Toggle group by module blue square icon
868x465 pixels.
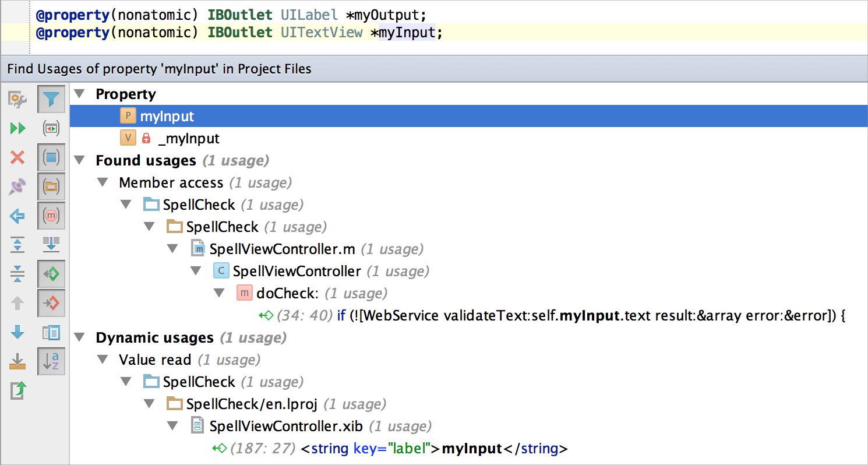click(51, 157)
